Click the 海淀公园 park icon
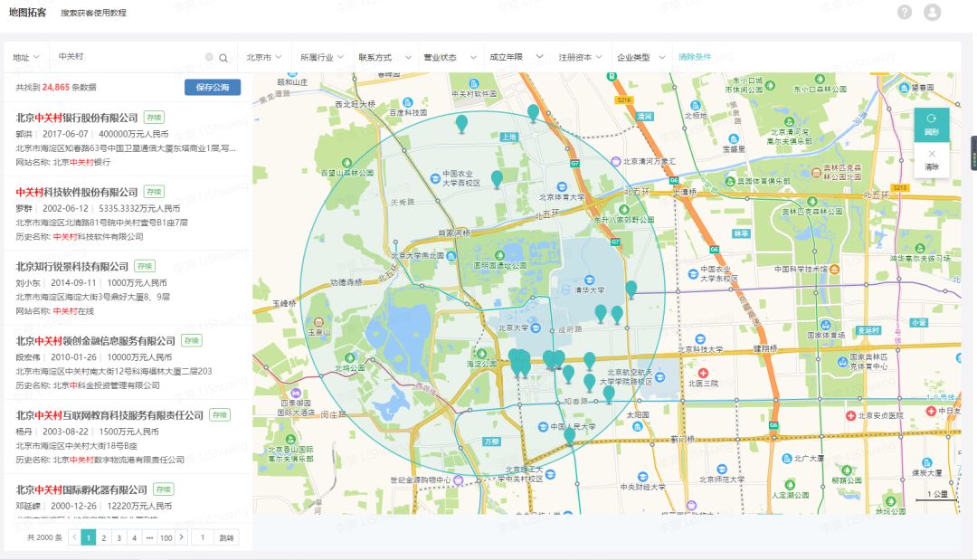 coord(481,355)
